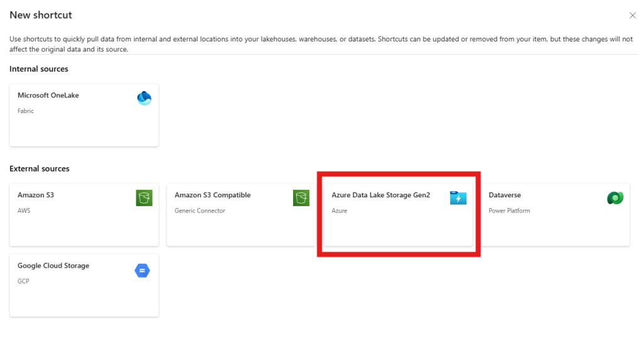Click the Internal sources heading
This screenshot has width=644, height=357.
tap(39, 69)
